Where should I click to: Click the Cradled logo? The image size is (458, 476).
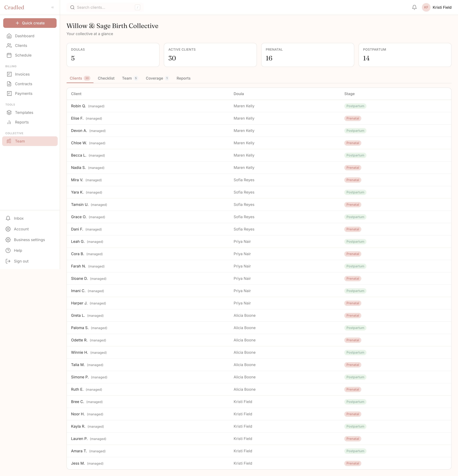(x=14, y=7)
